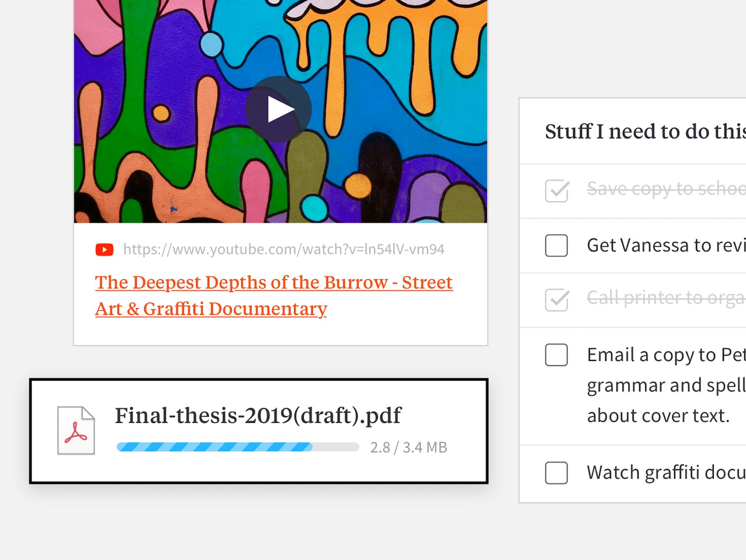Select the Watch graffiti documentary task text
This screenshot has width=746, height=560.
tap(666, 473)
